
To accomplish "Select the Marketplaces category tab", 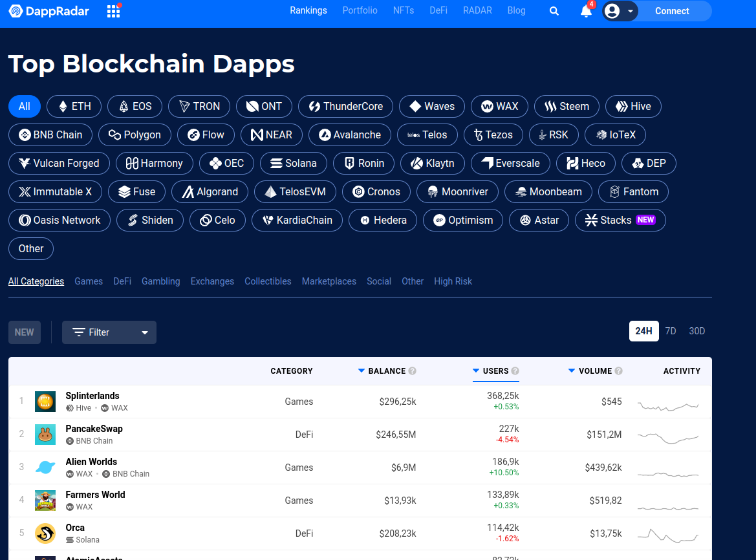I will [329, 281].
